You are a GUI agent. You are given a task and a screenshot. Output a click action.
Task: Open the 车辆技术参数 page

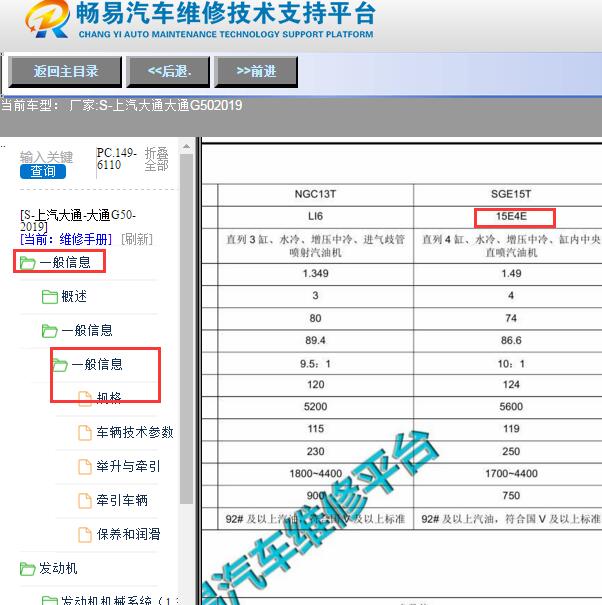[x=135, y=432]
